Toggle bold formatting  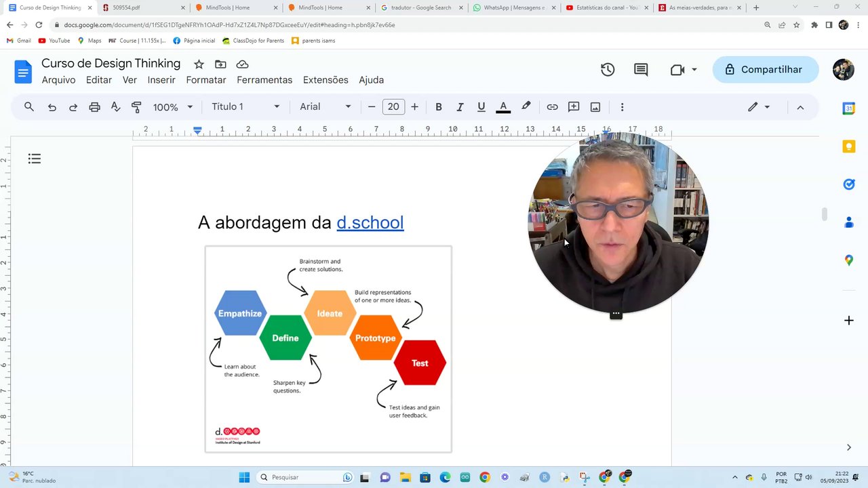[439, 107]
